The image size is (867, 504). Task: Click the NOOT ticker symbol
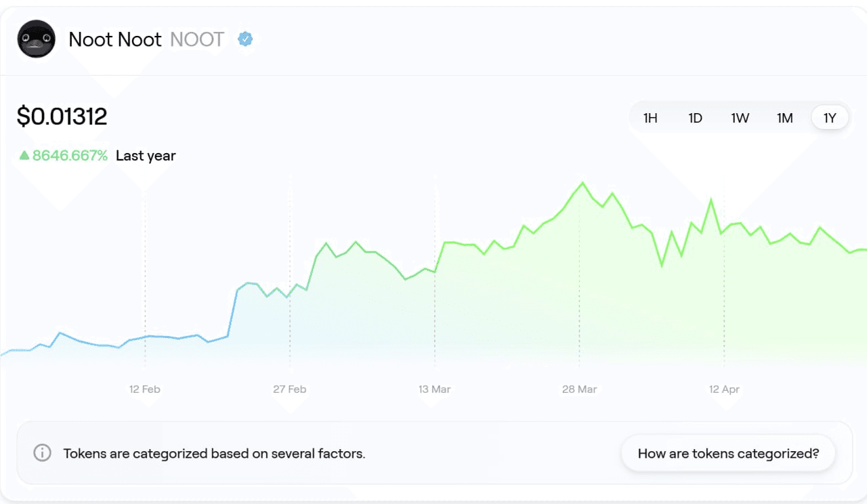click(x=197, y=39)
